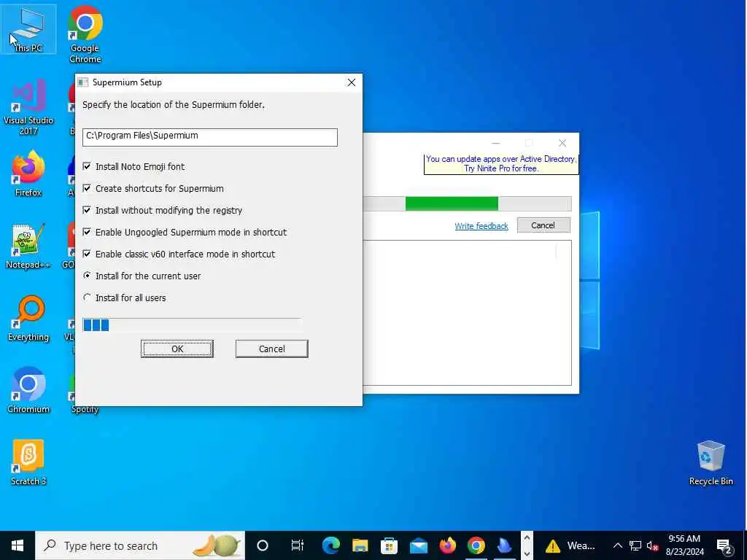This screenshot has height=560, width=747.
Task: Open Chrome from the taskbar
Action: click(476, 545)
